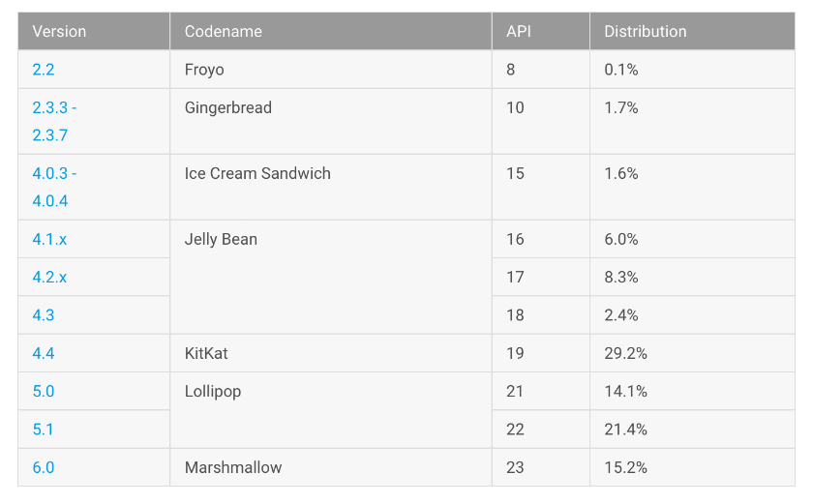Click the Ice Cream Sandwich cell
Image resolution: width=813 pixels, height=504 pixels.
pos(257,173)
